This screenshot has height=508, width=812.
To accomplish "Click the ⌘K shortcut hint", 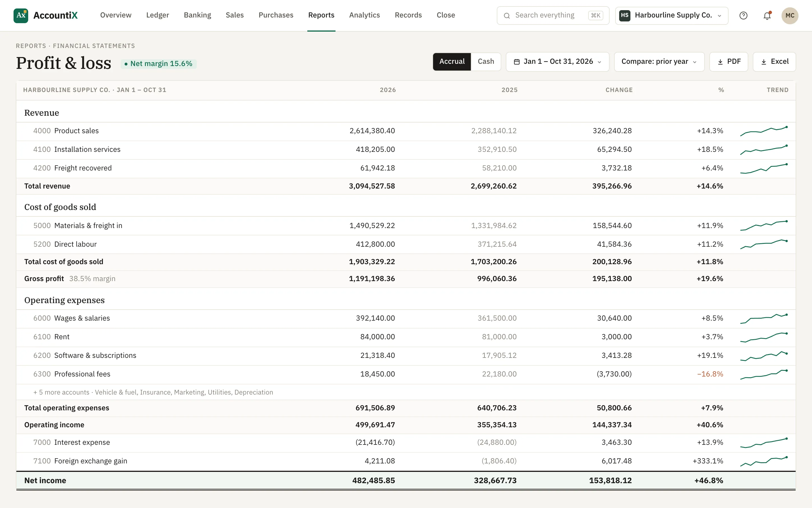I will pos(595,16).
